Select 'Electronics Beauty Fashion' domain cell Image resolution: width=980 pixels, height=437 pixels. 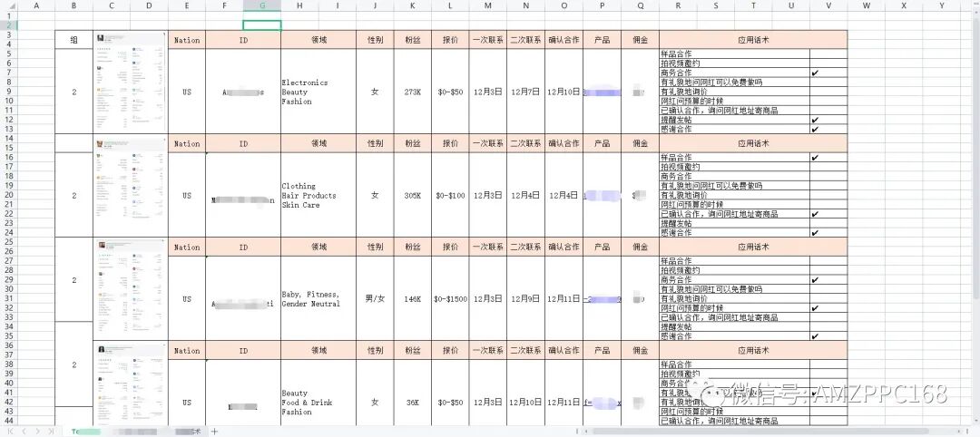[318, 92]
